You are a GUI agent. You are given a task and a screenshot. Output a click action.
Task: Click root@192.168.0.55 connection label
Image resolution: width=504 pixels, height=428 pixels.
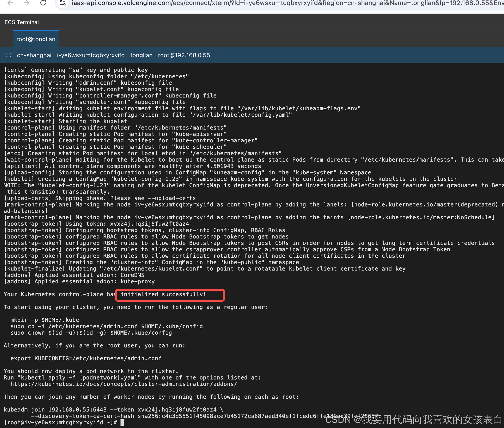[184, 55]
